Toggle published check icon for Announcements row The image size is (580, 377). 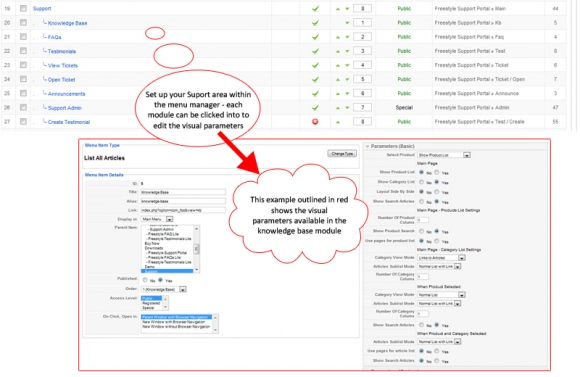[315, 93]
